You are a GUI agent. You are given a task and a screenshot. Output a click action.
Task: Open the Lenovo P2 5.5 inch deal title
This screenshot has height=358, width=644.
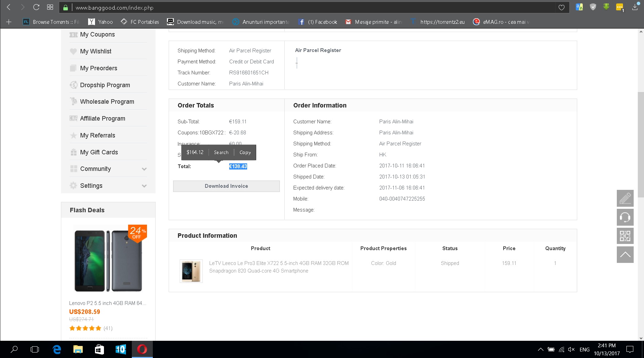click(107, 303)
